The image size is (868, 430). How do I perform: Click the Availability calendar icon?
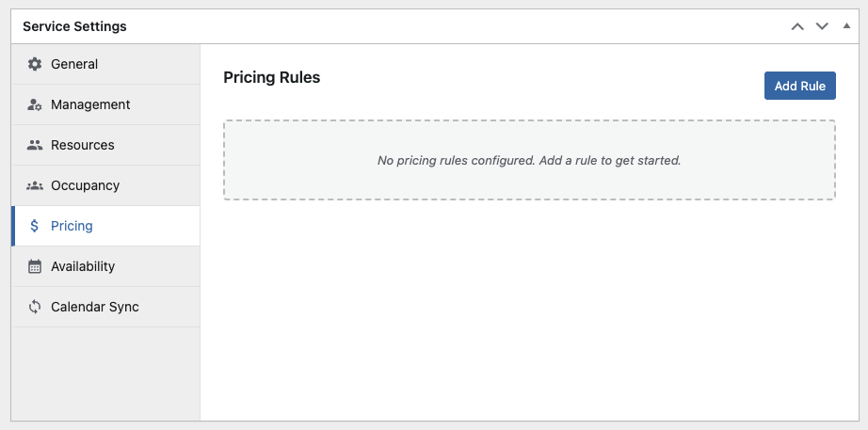(35, 266)
